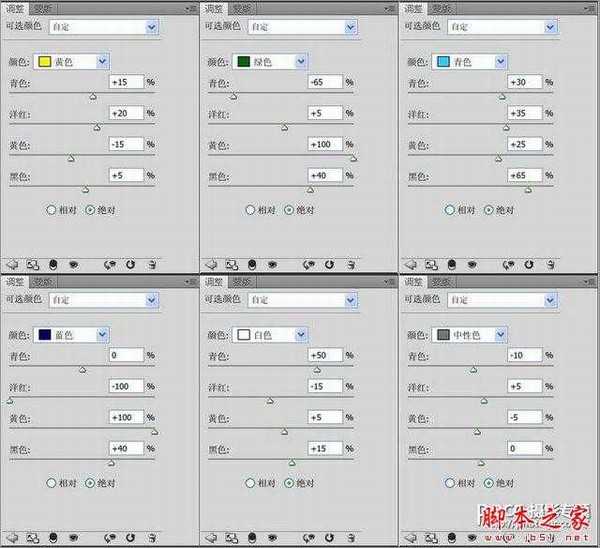Open 自定 preset dropdown in 白色 panel
This screenshot has height=548, width=600.
302,300
